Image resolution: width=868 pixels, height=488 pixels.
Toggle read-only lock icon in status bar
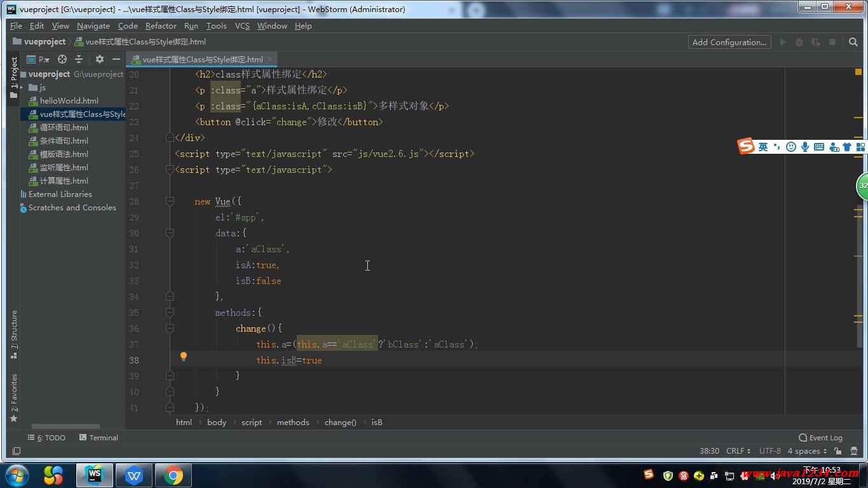click(838, 451)
